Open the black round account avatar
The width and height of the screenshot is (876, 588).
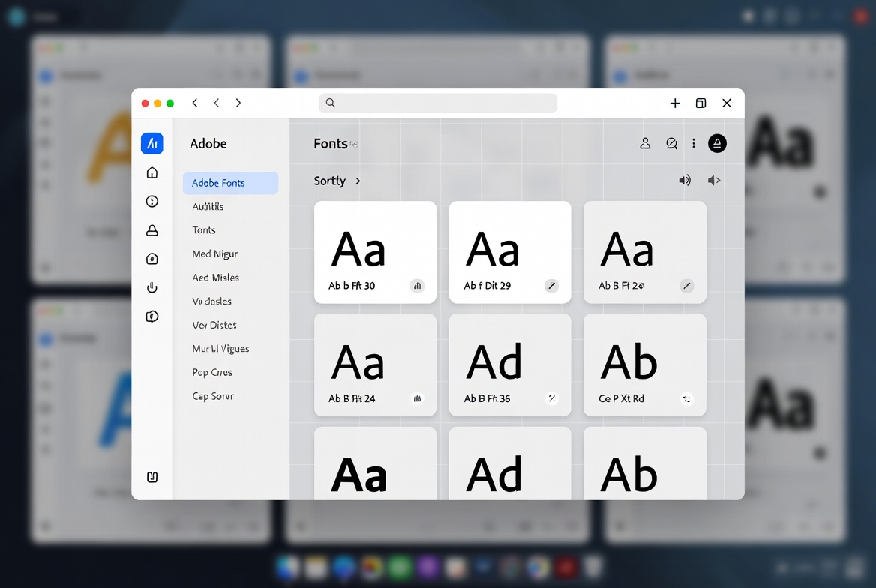717,144
